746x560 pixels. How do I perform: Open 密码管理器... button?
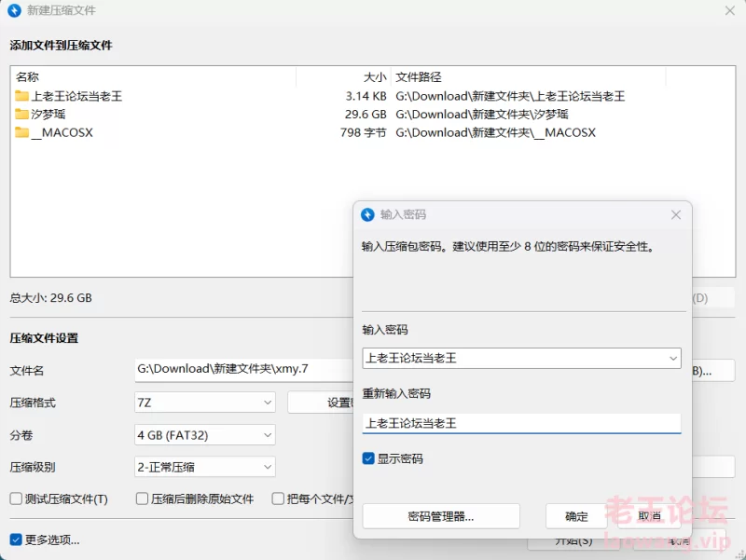(x=440, y=516)
